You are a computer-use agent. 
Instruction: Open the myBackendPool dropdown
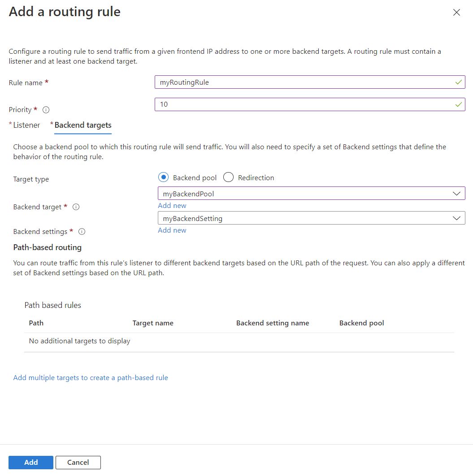click(311, 194)
